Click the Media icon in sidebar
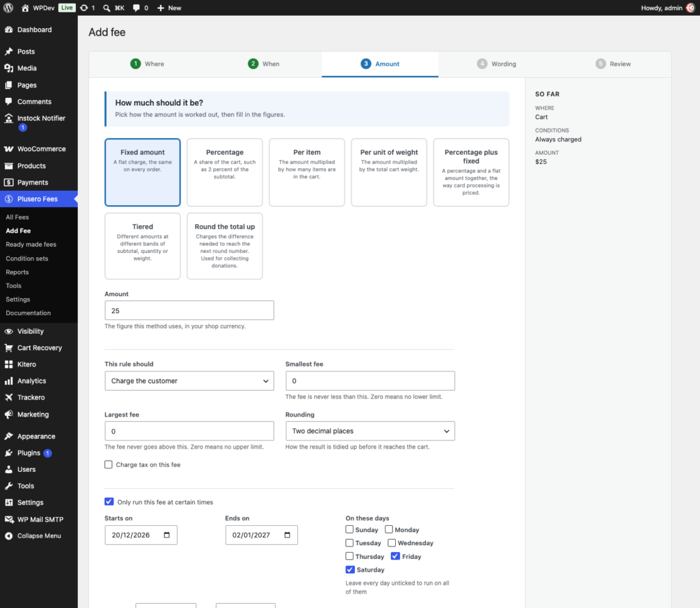The width and height of the screenshot is (700, 608). tap(8, 68)
